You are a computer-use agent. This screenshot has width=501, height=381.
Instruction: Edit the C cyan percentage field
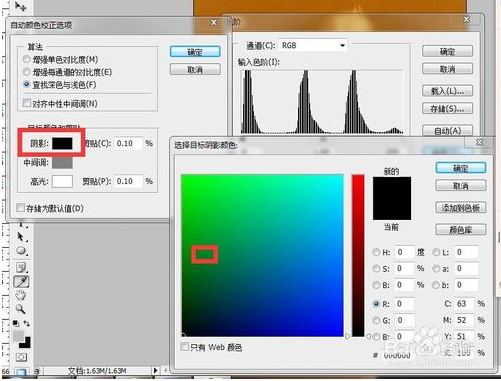(x=464, y=304)
